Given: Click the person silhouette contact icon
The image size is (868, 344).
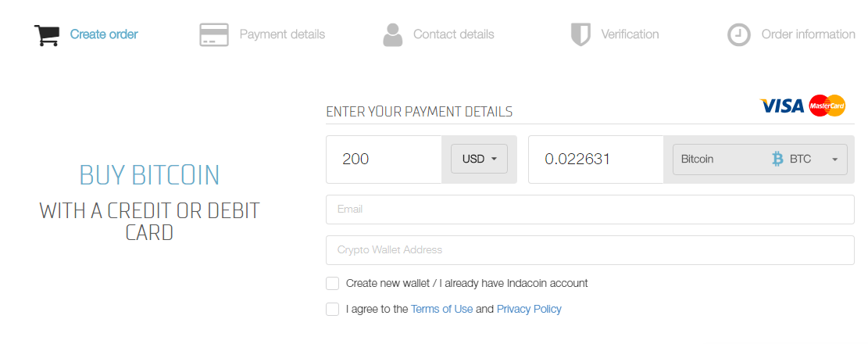Looking at the screenshot, I should pos(392,35).
